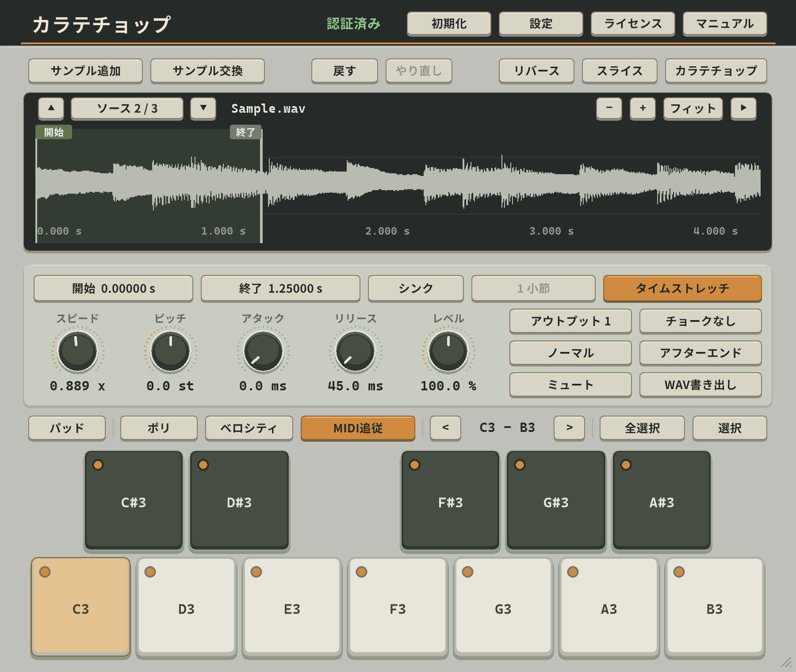
Task: Select the G3 pad
Action: click(503, 607)
